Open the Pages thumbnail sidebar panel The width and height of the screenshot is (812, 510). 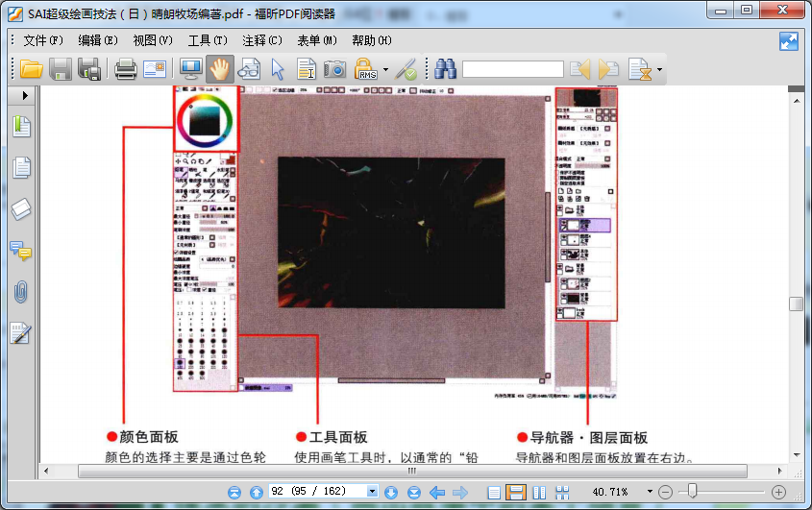pos(21,168)
